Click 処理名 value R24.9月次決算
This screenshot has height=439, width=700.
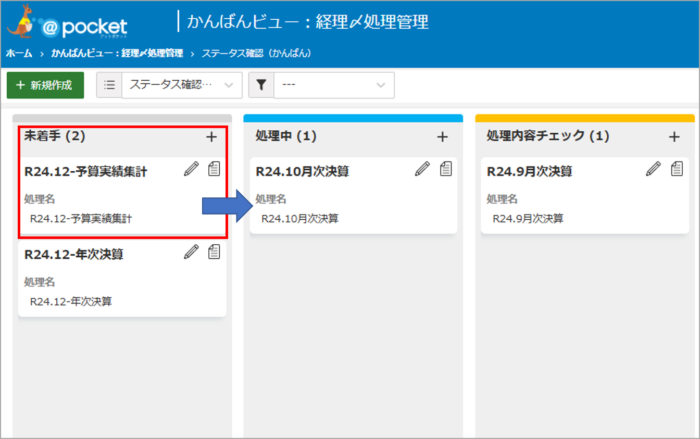tap(528, 219)
